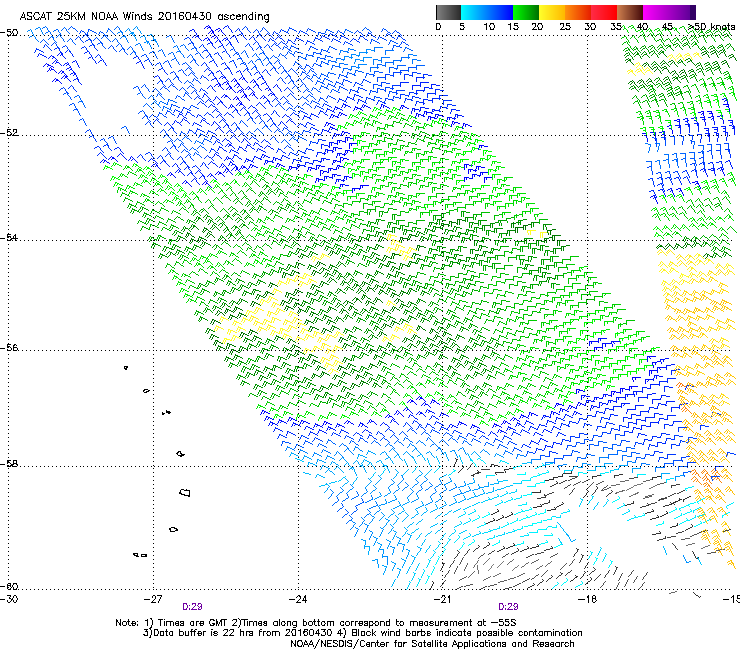Click the dark purple 45-50 knots legend segment

pyautogui.click(x=682, y=12)
